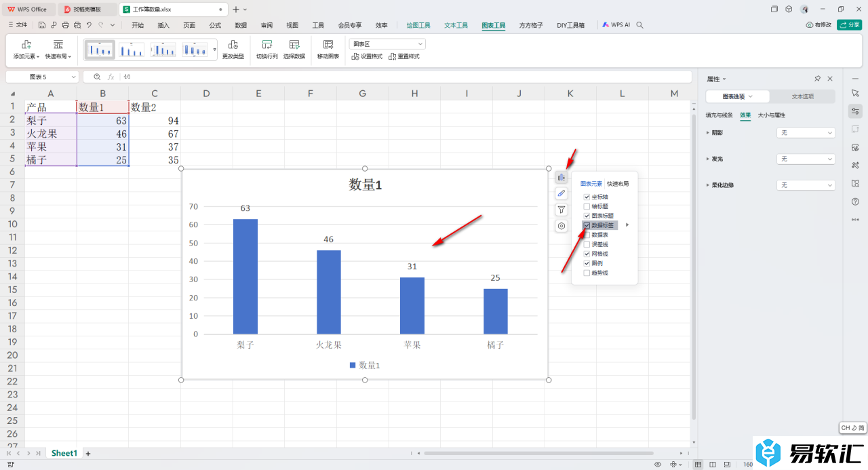Click the formula bar input showing 46
Viewport: 868px width, 470px height.
point(407,77)
